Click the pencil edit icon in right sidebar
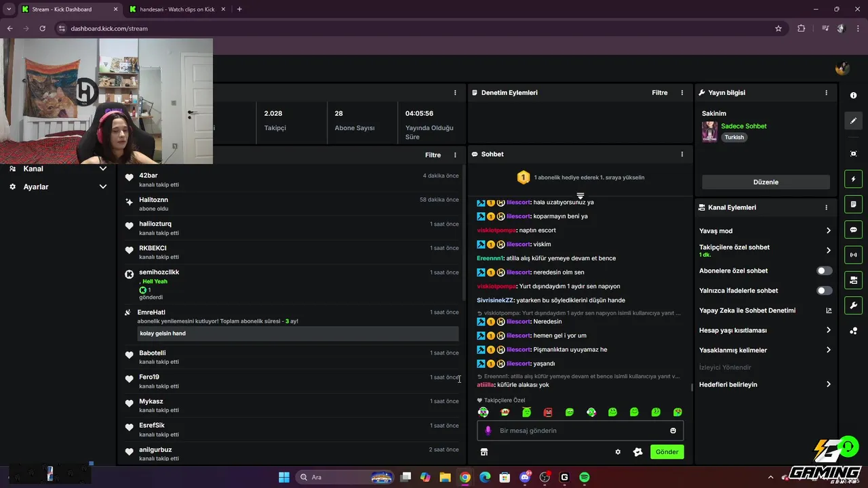This screenshot has height=488, width=868. pos(853,121)
